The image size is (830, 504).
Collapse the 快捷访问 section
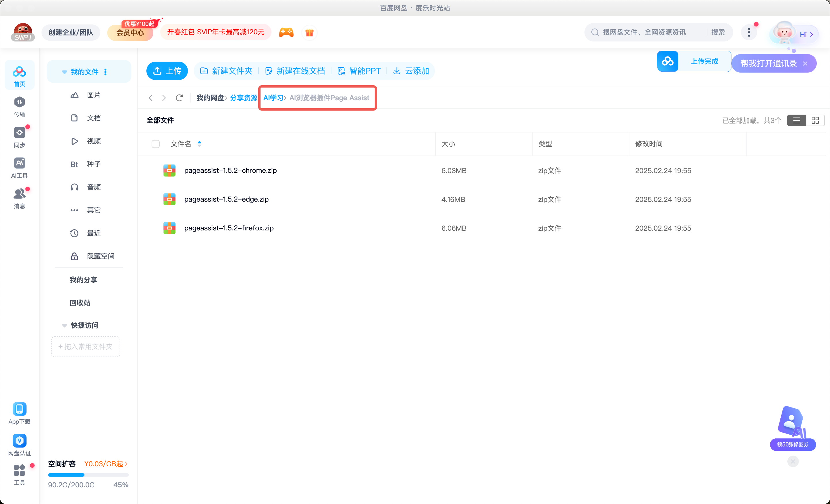pos(64,325)
